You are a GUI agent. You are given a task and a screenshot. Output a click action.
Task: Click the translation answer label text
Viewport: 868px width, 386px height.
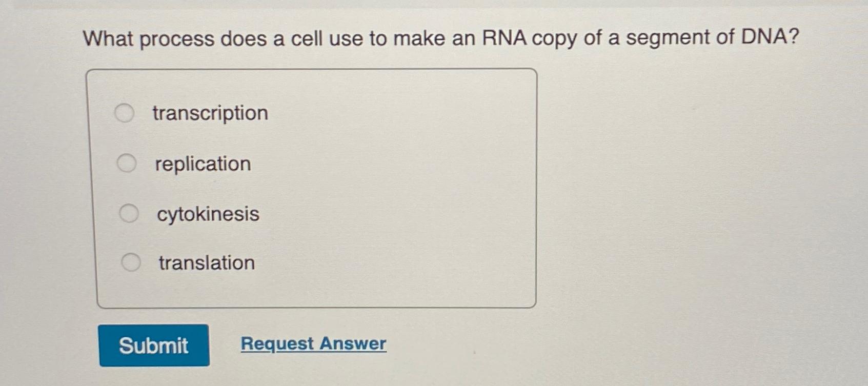206,263
